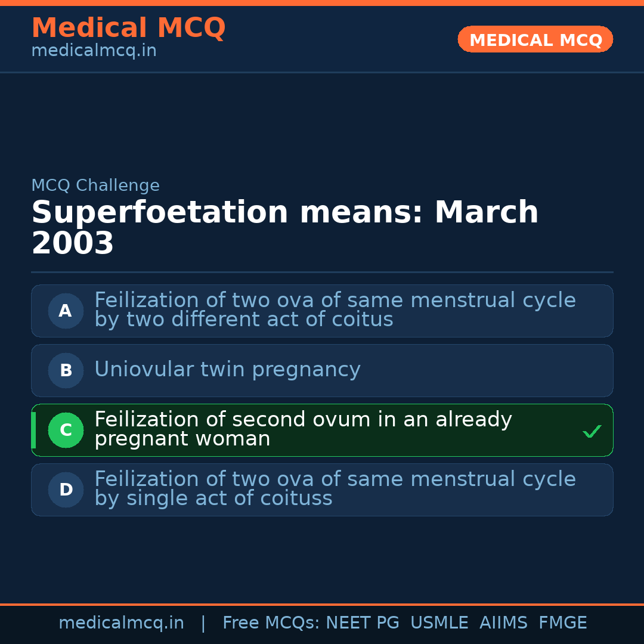Click the green checkmark on option C
644x644 pixels.
592,431
